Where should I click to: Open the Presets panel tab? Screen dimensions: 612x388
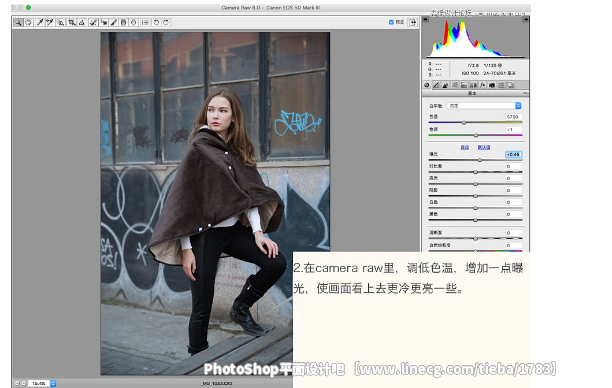click(501, 85)
